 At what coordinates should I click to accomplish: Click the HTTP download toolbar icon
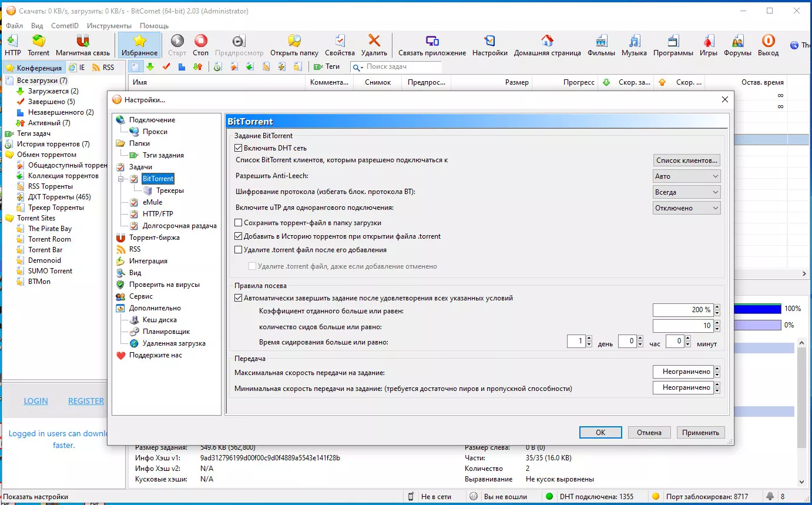coord(12,42)
